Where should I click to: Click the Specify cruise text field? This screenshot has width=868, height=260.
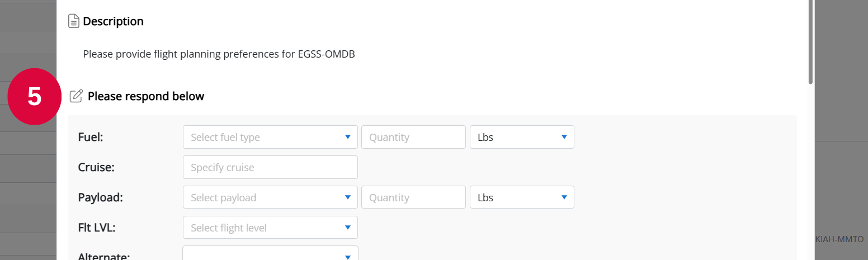[270, 167]
